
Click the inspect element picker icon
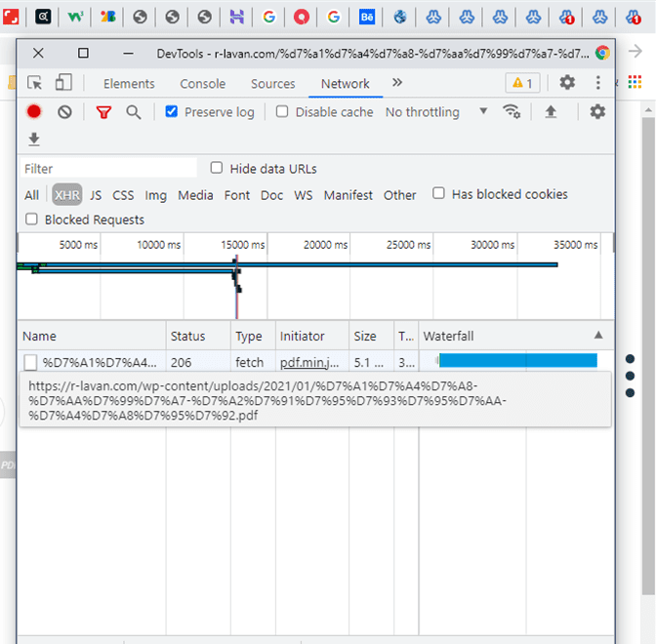click(35, 82)
